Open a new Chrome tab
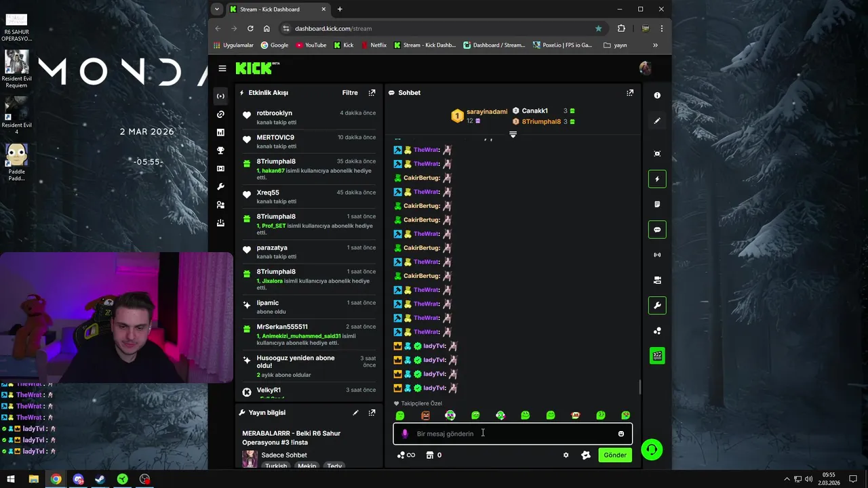 [x=340, y=9]
